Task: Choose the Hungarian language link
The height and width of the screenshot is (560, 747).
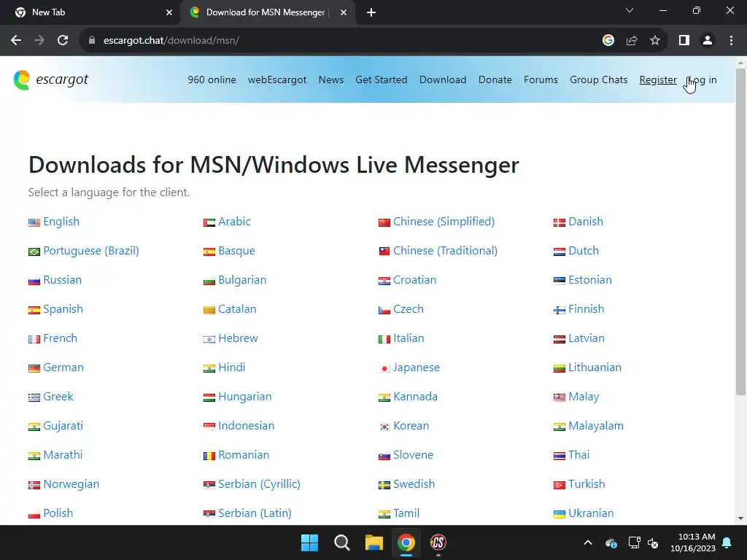Action: (x=245, y=397)
